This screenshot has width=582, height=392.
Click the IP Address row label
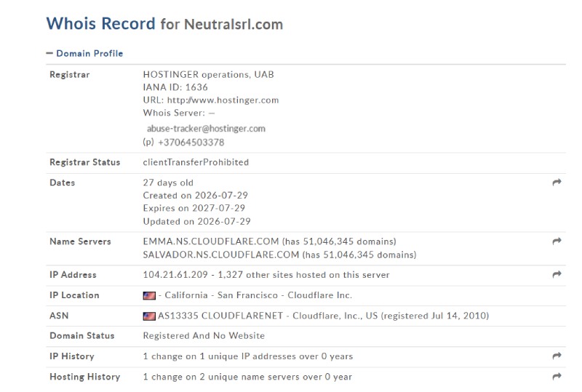pos(73,275)
